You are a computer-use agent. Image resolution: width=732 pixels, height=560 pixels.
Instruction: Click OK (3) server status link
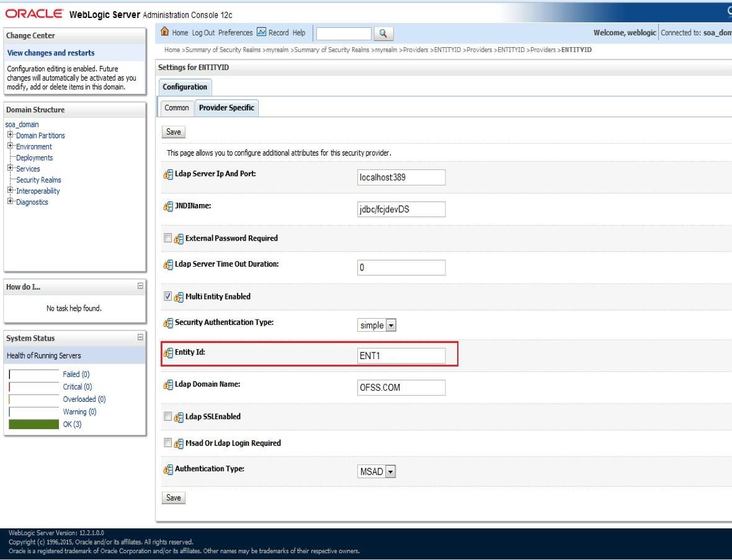pyautogui.click(x=73, y=425)
